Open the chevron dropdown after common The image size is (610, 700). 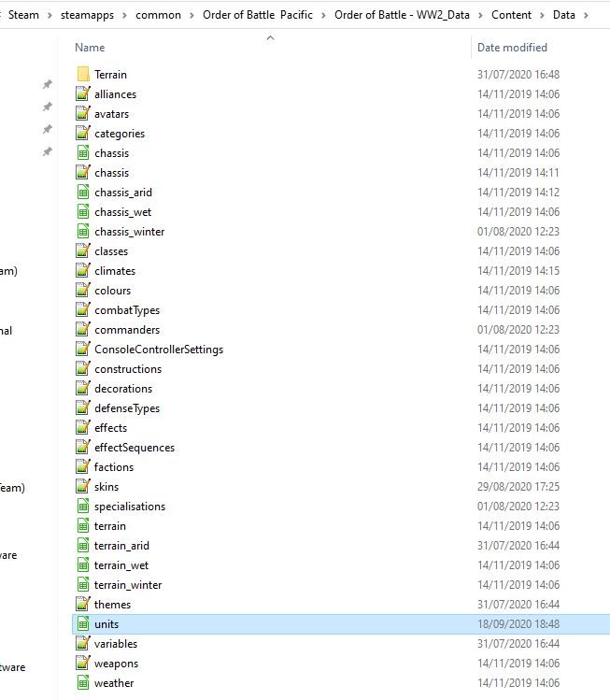[192, 15]
